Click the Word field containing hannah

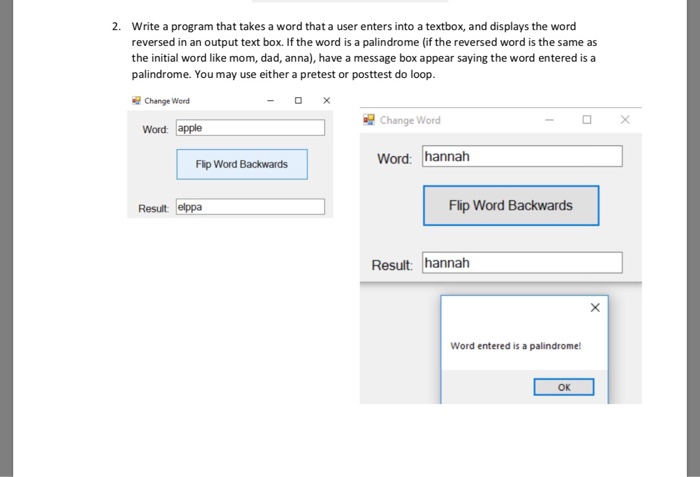[x=522, y=156]
